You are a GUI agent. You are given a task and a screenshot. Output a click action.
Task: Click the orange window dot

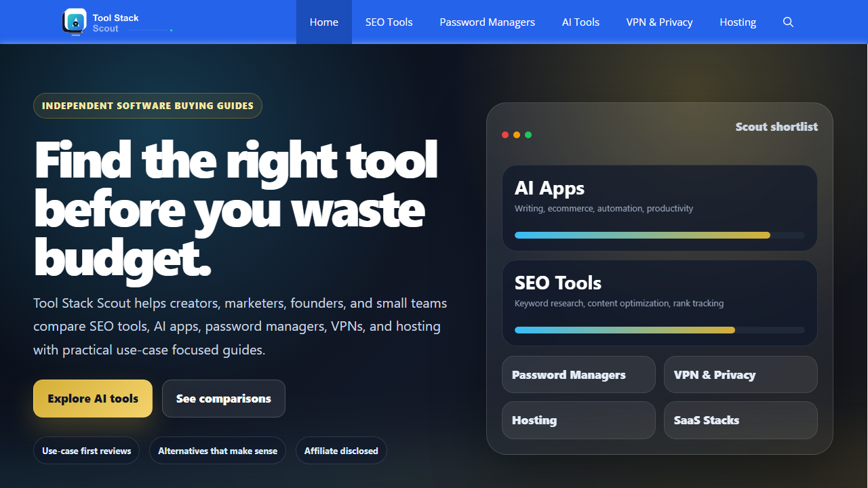[x=517, y=135]
